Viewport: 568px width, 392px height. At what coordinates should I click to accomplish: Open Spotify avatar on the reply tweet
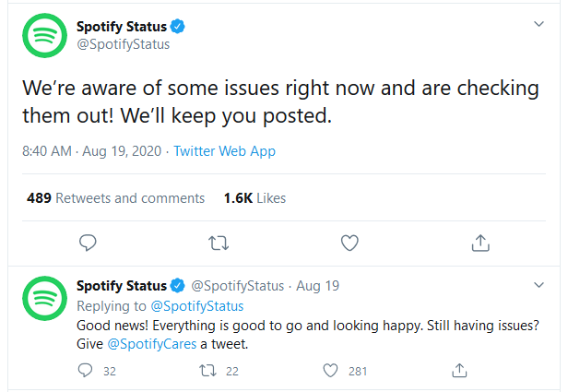(44, 298)
